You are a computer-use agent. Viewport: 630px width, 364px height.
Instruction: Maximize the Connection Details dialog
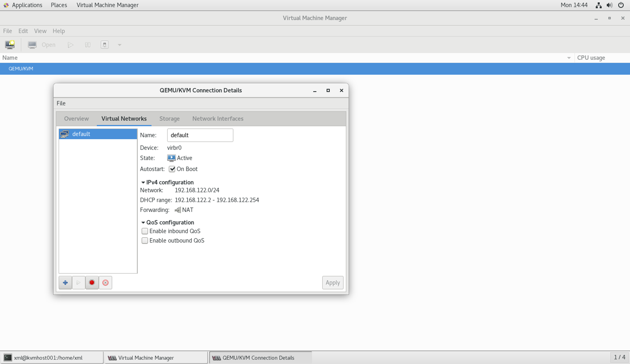(x=328, y=90)
